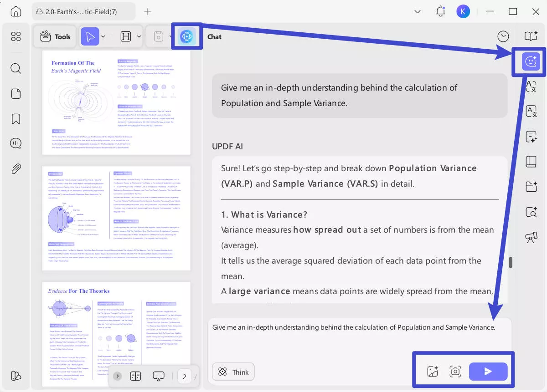This screenshot has width=547, height=392.
Task: Expand the collapsed bottom page toolbar arrow
Action: point(118,376)
